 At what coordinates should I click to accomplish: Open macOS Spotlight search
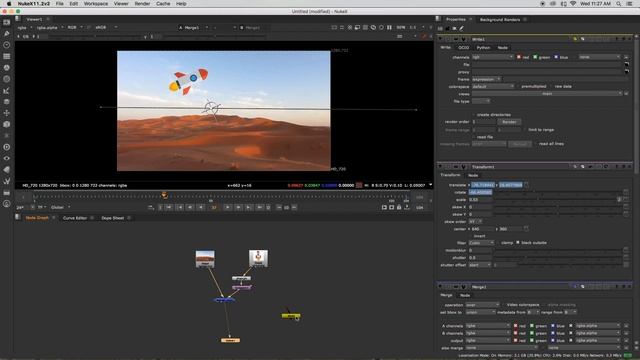coord(619,4)
